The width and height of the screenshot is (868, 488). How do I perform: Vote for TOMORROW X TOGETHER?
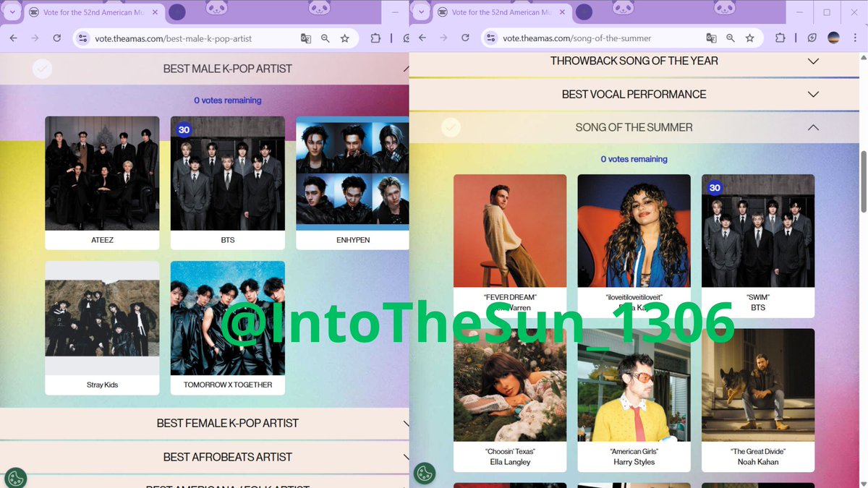coord(228,328)
